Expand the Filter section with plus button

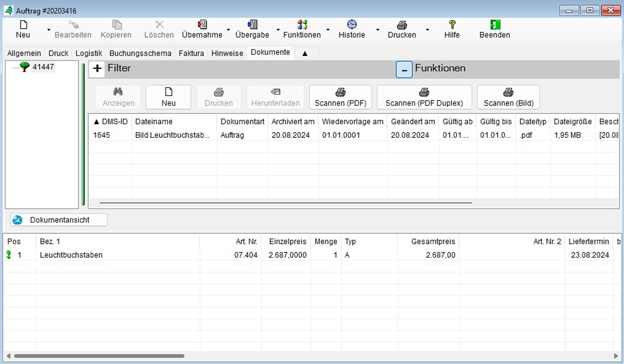click(97, 69)
